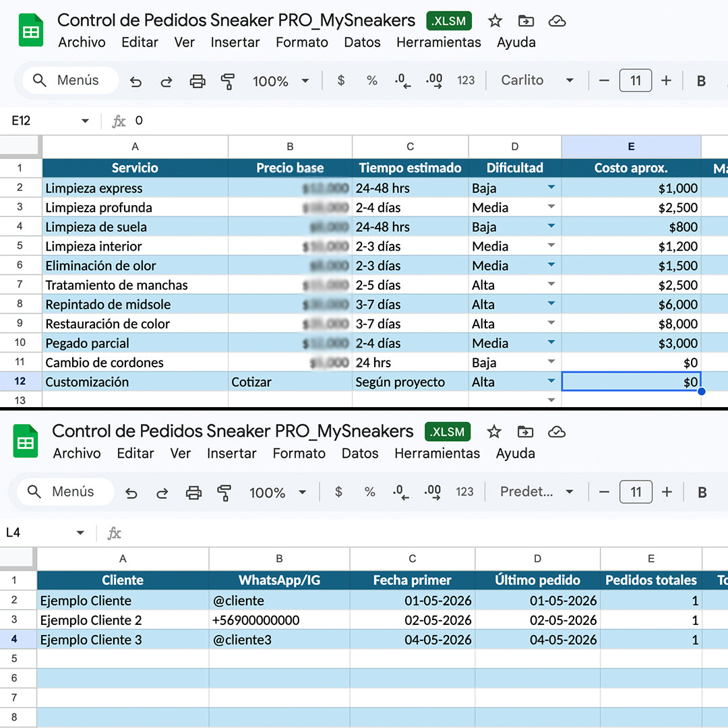
Task: Decrease font size in bottom window
Action: click(604, 491)
